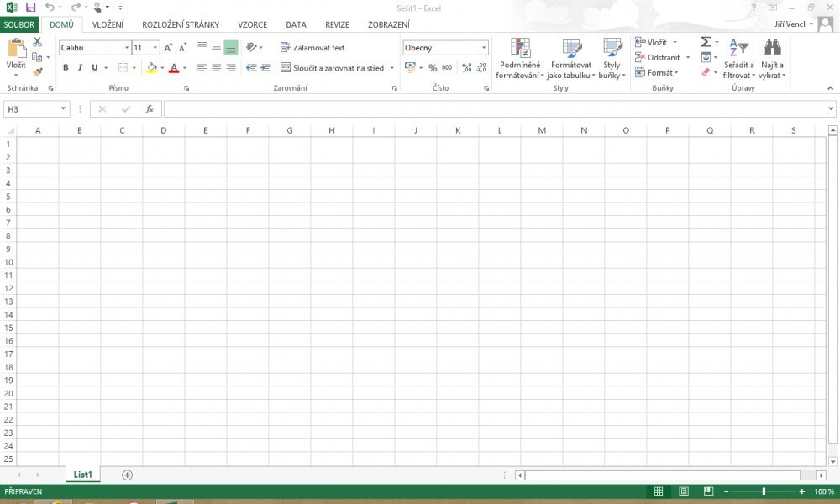The height and width of the screenshot is (504, 840).
Task: Add a new sheet with plus icon
Action: tap(128, 475)
